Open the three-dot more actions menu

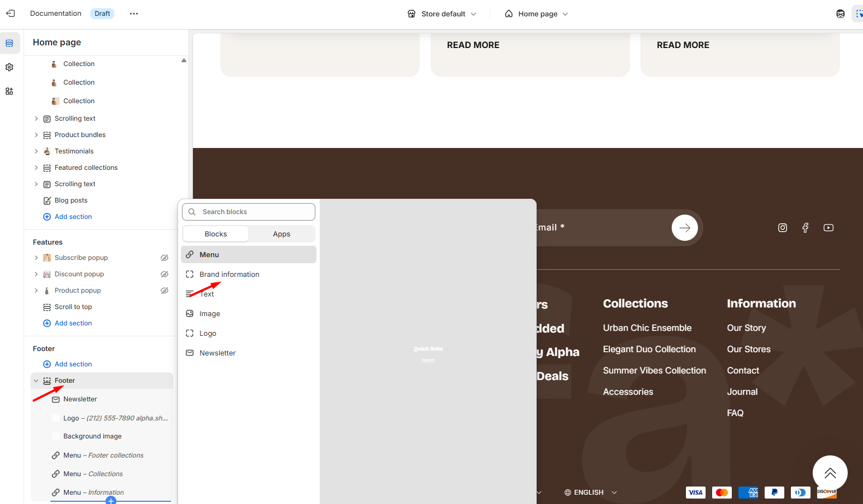click(134, 14)
